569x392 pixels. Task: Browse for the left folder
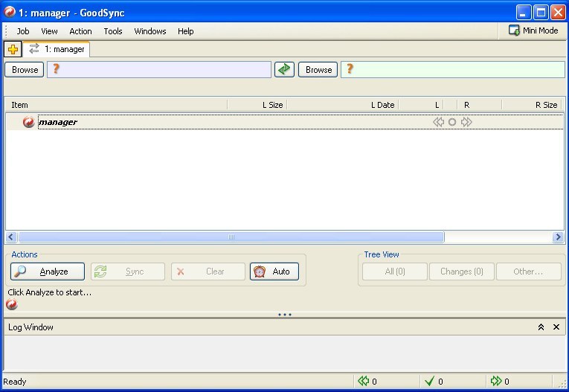point(25,69)
